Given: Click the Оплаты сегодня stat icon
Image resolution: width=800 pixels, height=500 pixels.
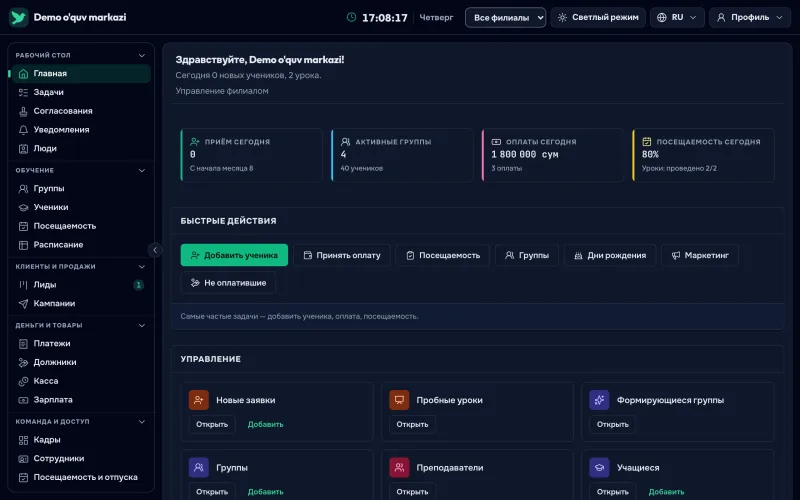Looking at the screenshot, I should pos(496,142).
